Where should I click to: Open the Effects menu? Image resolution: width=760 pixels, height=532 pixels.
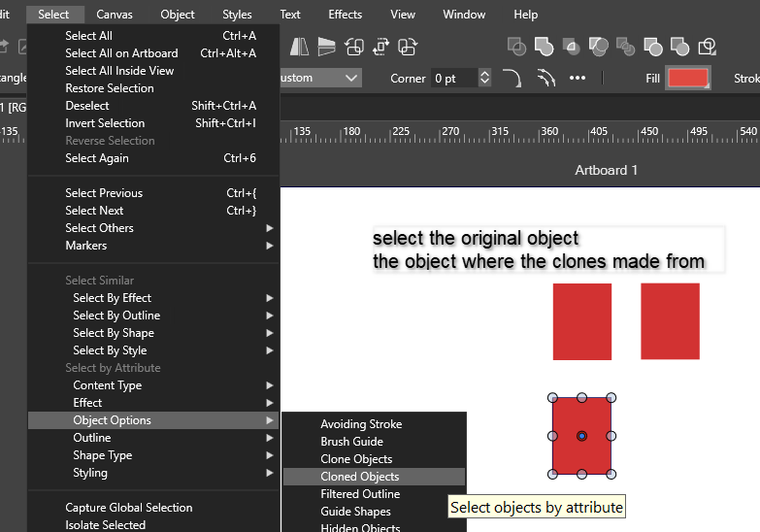345,15
